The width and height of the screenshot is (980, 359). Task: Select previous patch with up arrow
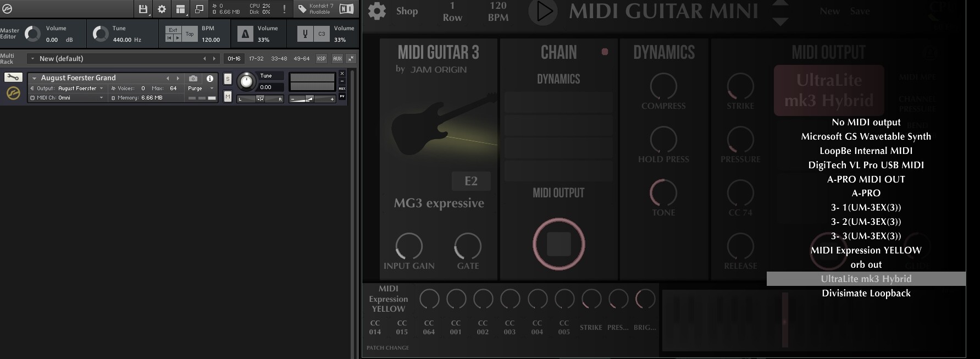coord(780,3)
